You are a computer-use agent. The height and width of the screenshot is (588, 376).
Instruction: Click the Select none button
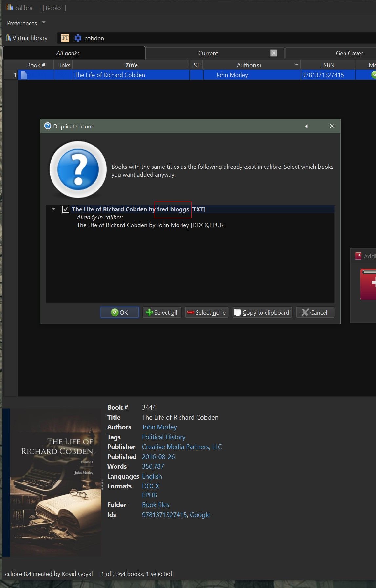pos(207,312)
